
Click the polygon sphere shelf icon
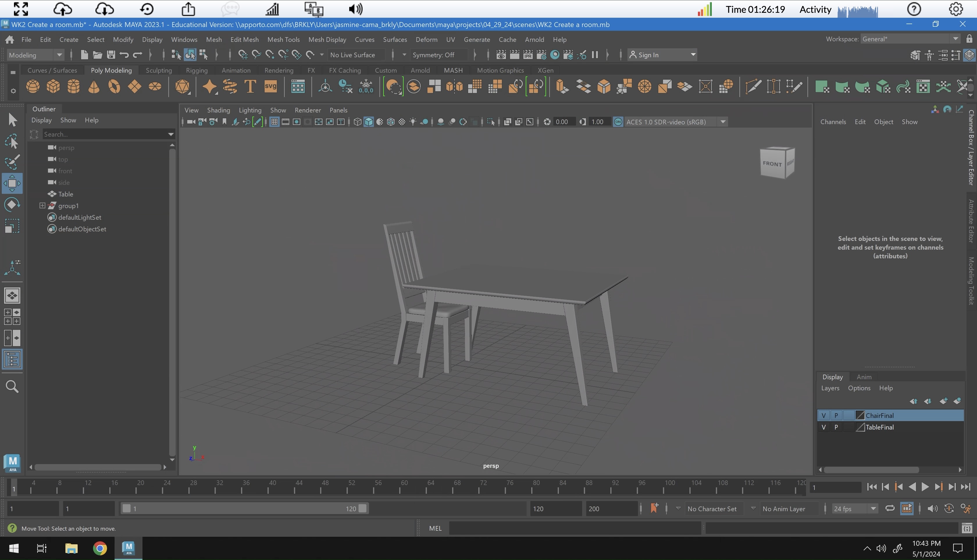tap(33, 87)
